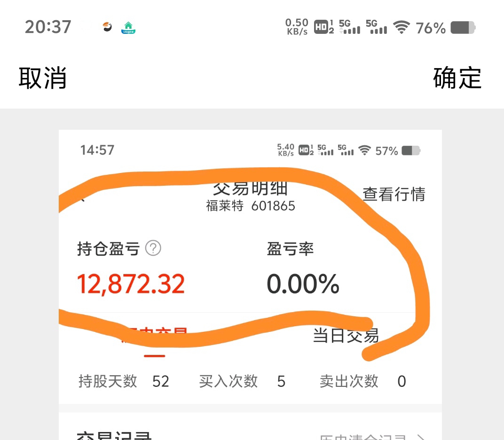Tap 持股天数 52 statistic

pyautogui.click(x=124, y=381)
